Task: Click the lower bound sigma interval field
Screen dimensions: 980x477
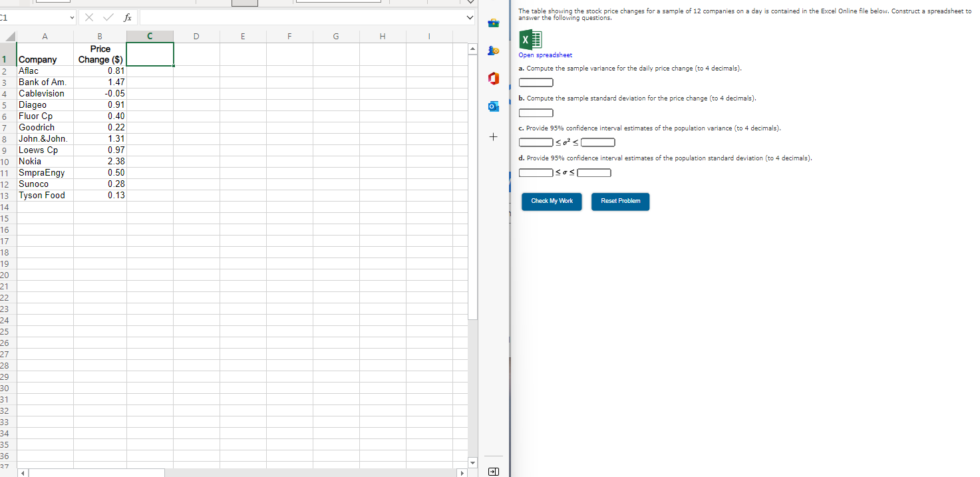Action: tap(536, 173)
